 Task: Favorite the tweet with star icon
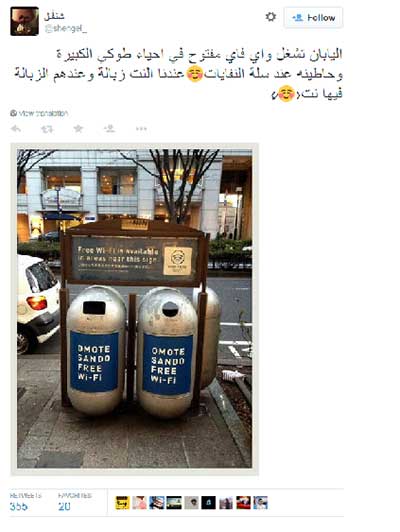[78, 129]
